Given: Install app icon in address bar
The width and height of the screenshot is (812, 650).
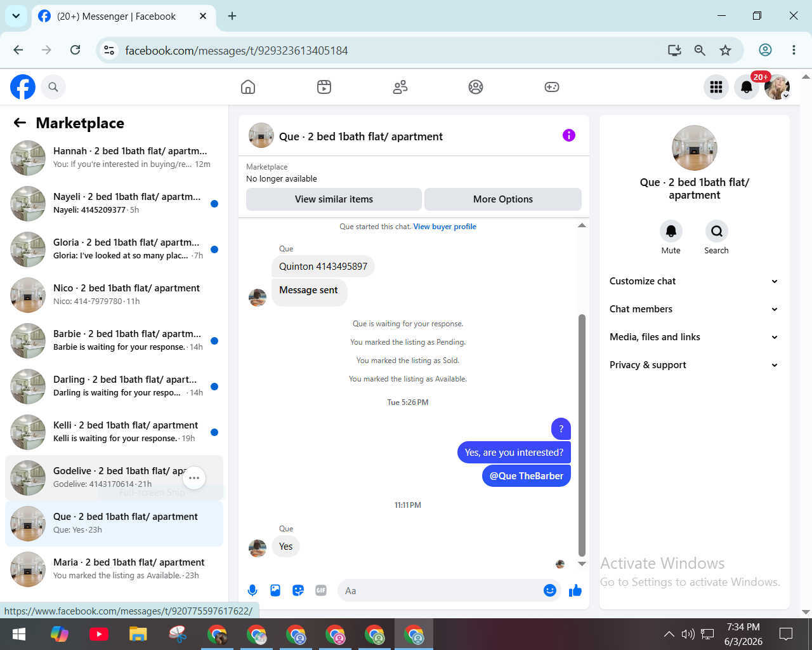Looking at the screenshot, I should click(674, 50).
